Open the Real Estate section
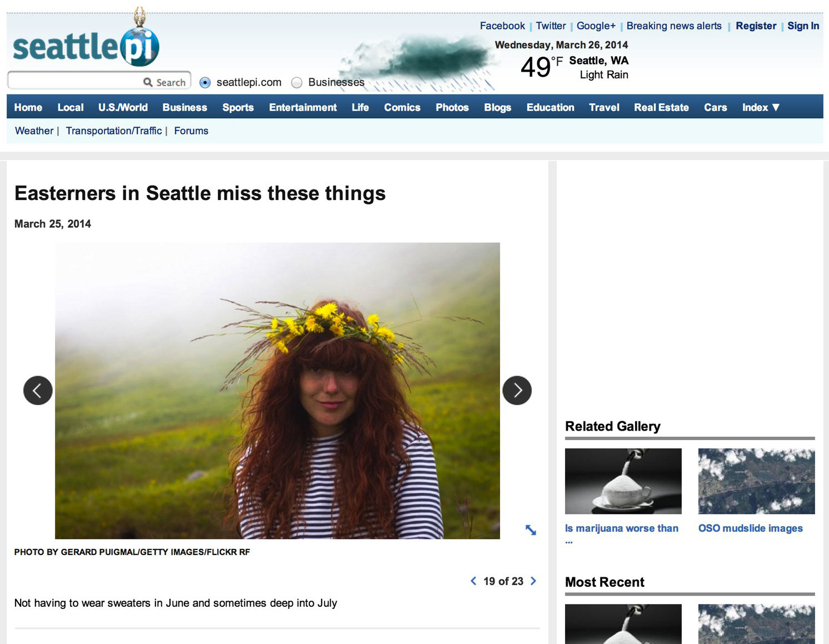Screen dimensions: 829x644 pos(661,107)
